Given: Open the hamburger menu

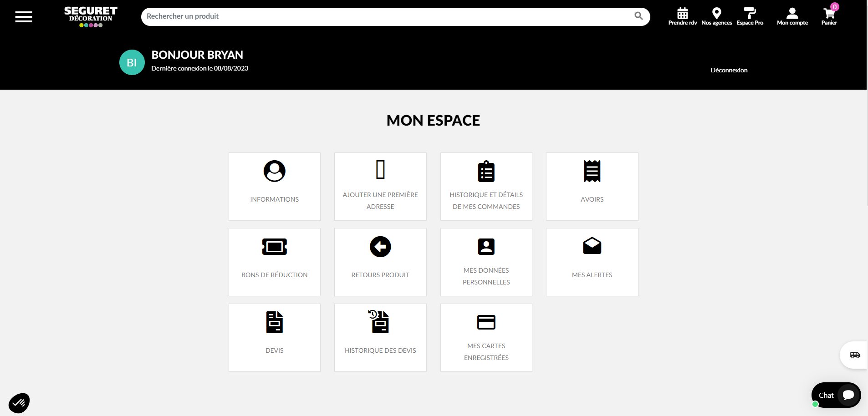Looking at the screenshot, I should pos(24,17).
